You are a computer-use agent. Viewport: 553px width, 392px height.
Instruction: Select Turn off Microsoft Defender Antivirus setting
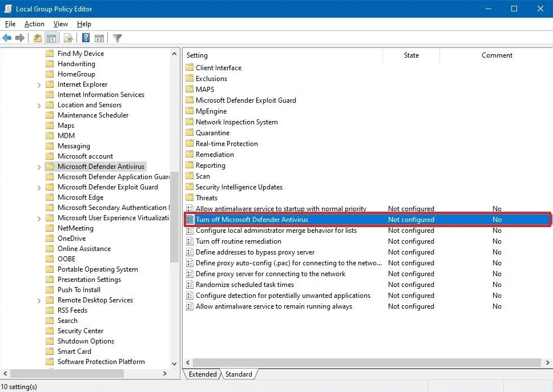pyautogui.click(x=368, y=220)
